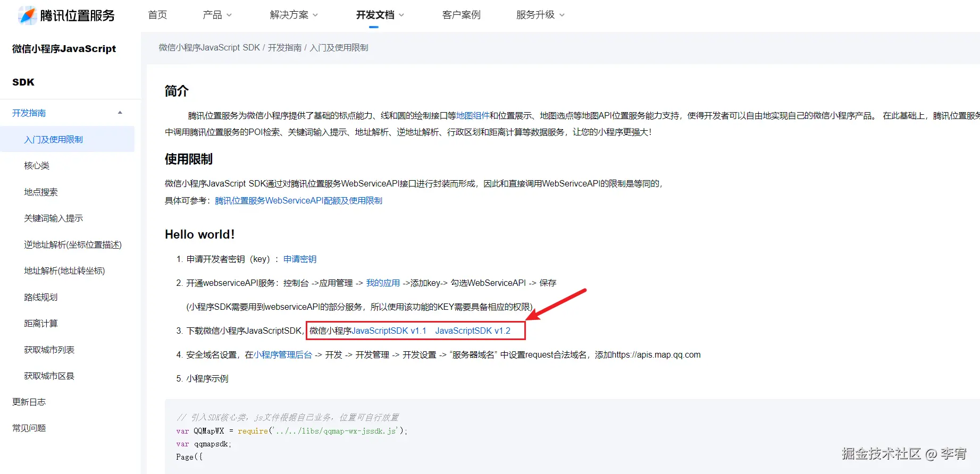Click the 微信小程序JavaScript SDK sidebar title
Screen dimensions: 980x474
64,65
